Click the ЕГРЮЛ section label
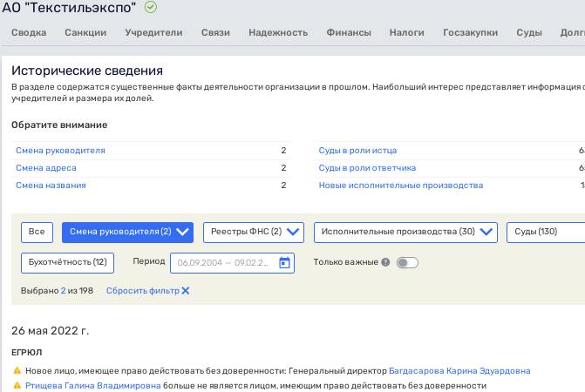This screenshot has width=585, height=392. click(26, 353)
